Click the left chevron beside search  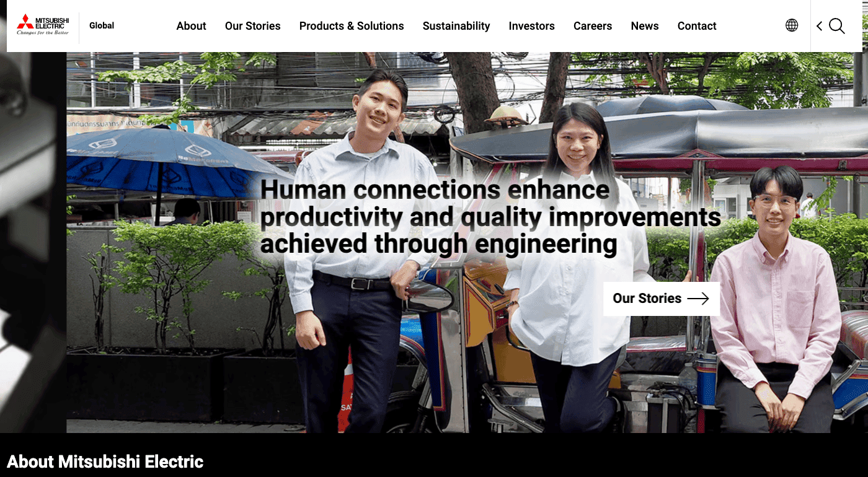[820, 26]
